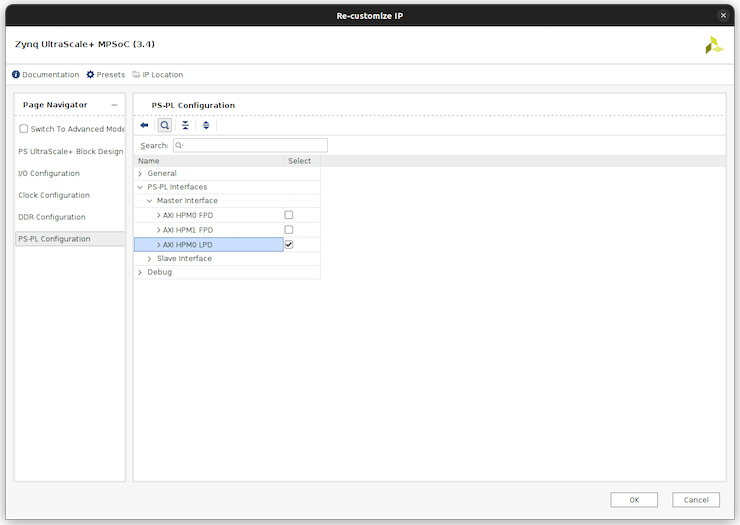Click the IP Location folder icon
Screen dimensions: 740x525
pyautogui.click(x=136, y=75)
